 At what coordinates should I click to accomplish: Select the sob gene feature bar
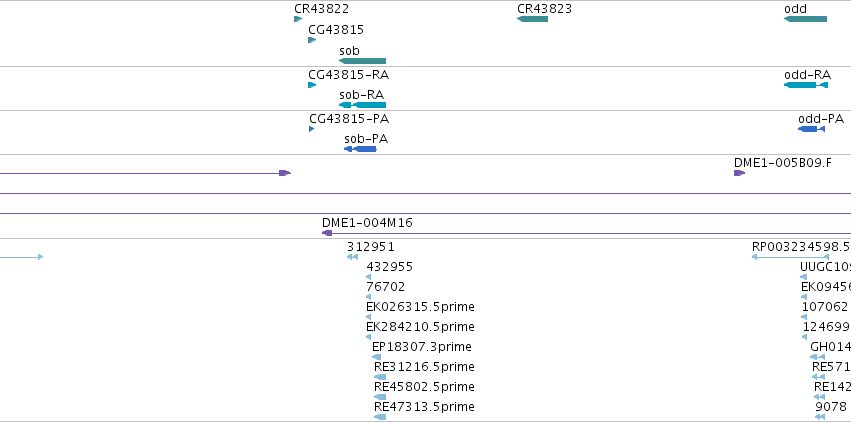click(x=363, y=61)
